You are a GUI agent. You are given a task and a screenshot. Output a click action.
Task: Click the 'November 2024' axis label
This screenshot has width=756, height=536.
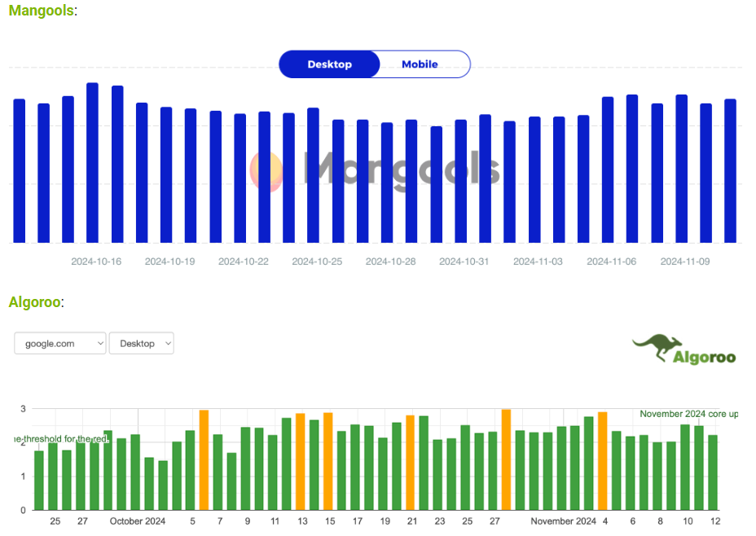(x=563, y=521)
